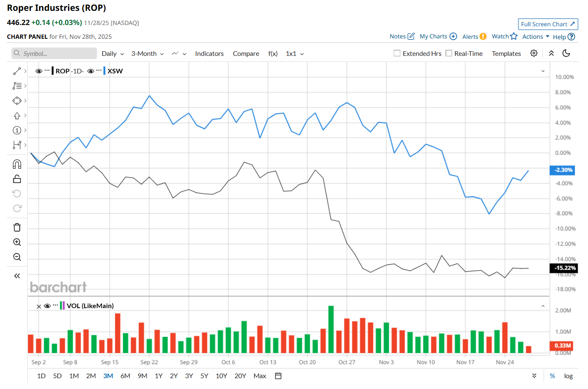
Task: Open the 3-Month period dropdown
Action: click(x=148, y=54)
